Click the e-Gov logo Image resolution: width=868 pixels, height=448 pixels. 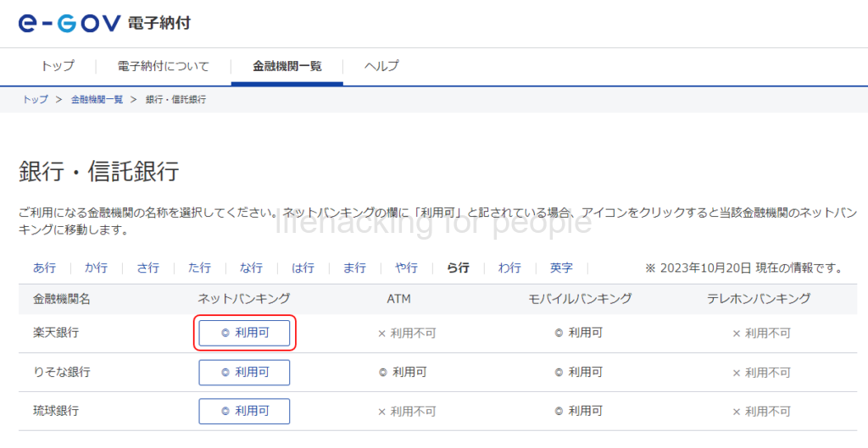click(x=70, y=23)
